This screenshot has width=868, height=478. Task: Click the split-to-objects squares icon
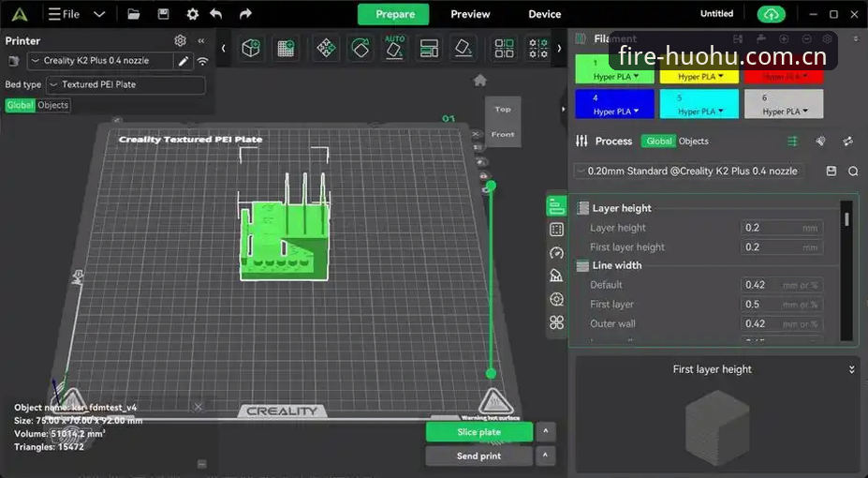tap(504, 49)
